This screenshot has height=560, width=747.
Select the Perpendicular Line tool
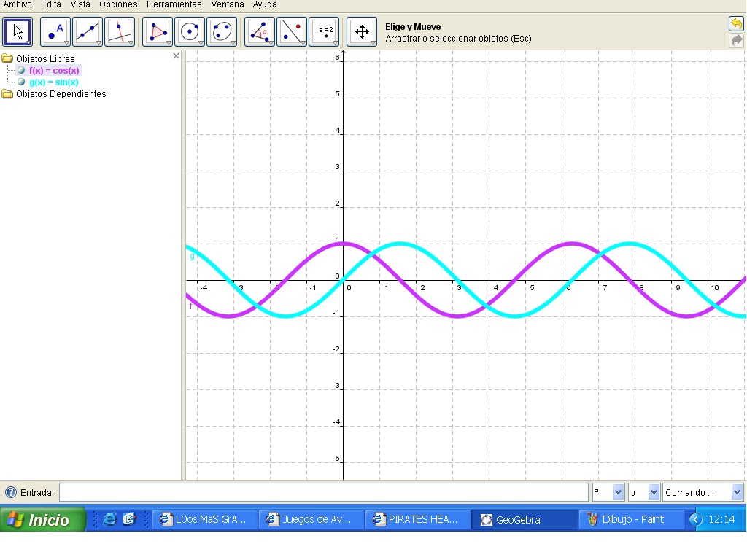coord(120,32)
